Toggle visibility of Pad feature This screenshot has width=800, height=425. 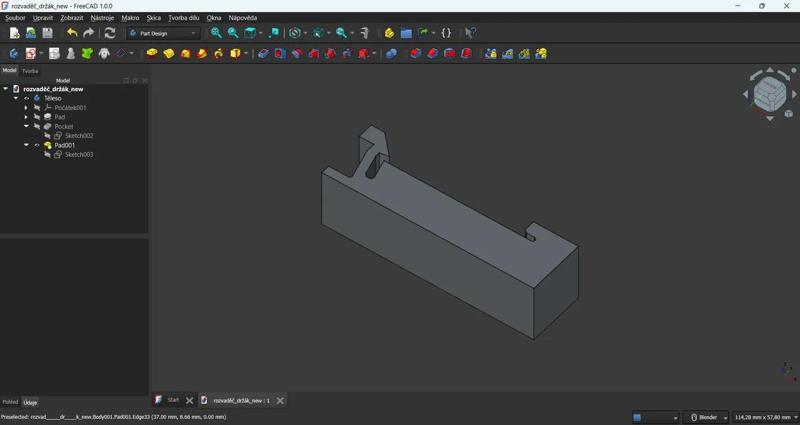point(37,117)
